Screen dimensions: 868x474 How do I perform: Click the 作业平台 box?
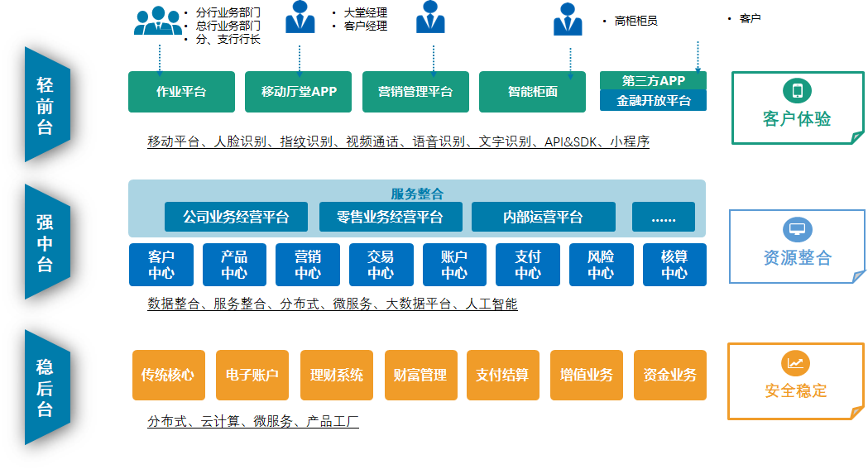pyautogui.click(x=181, y=92)
